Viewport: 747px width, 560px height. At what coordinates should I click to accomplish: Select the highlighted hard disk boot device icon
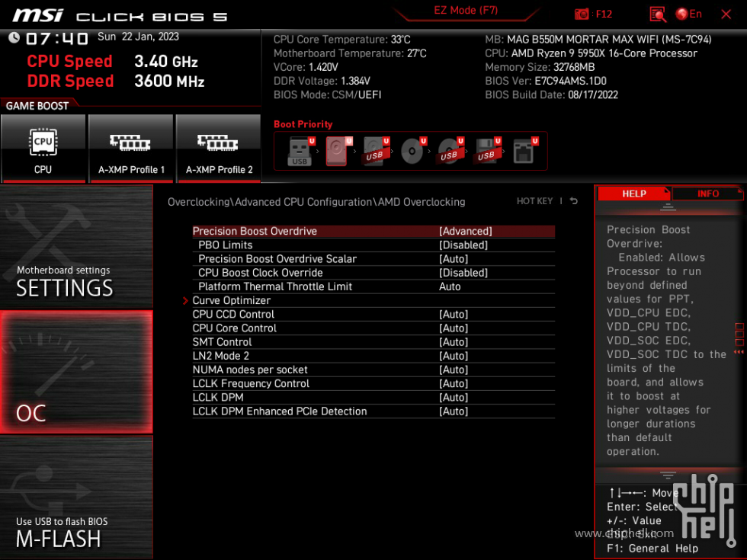point(338,152)
